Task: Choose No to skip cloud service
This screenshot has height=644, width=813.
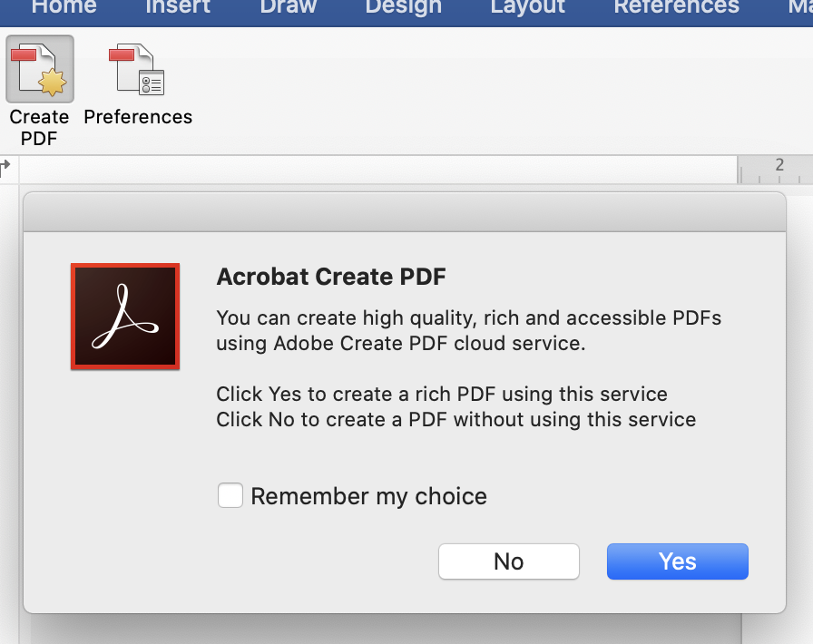Action: pyautogui.click(x=509, y=561)
